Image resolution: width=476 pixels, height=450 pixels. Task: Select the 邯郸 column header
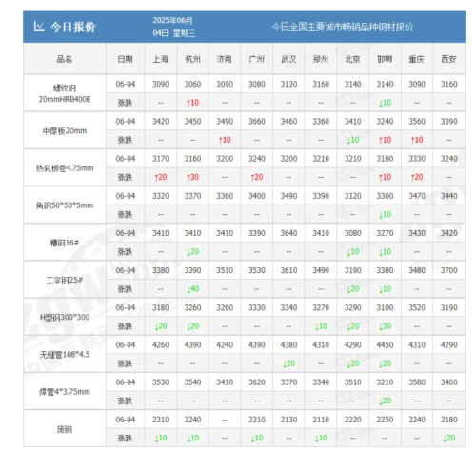[x=385, y=59]
